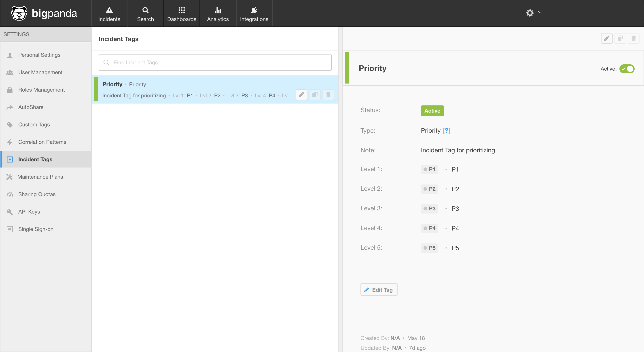This screenshot has width=644, height=352.
Task: Expand the settings gear dropdown chevron
Action: (540, 12)
